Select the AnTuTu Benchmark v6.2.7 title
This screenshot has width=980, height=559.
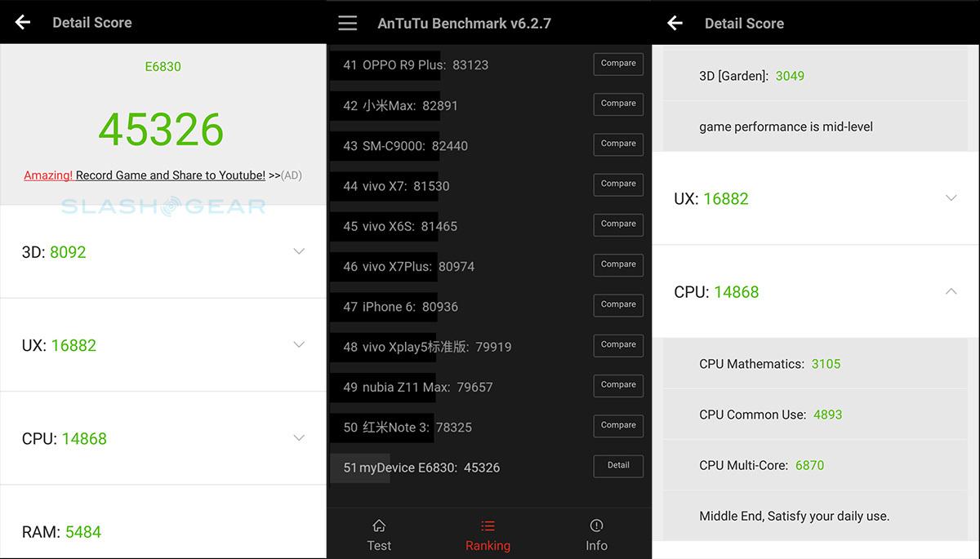click(464, 23)
